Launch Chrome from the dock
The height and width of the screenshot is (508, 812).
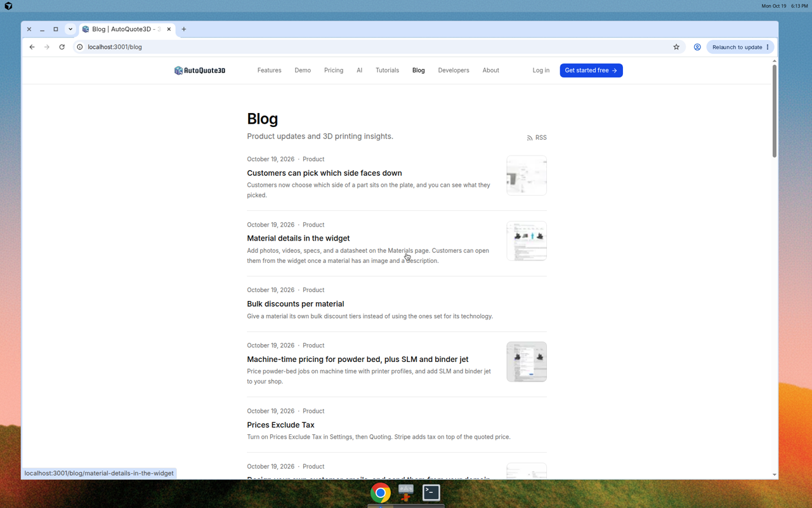coord(381,493)
